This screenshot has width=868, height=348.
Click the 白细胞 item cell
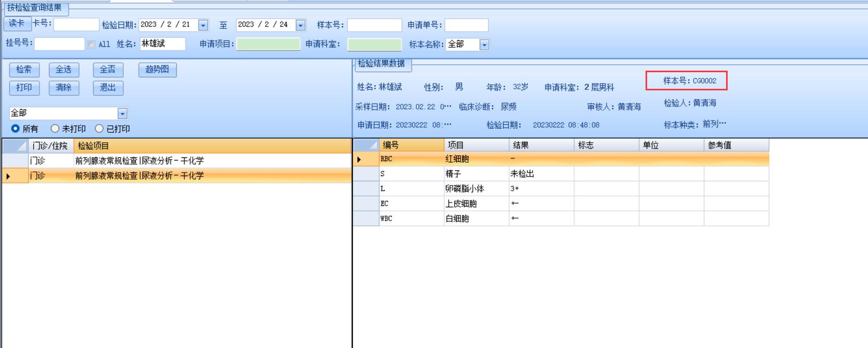[477, 219]
